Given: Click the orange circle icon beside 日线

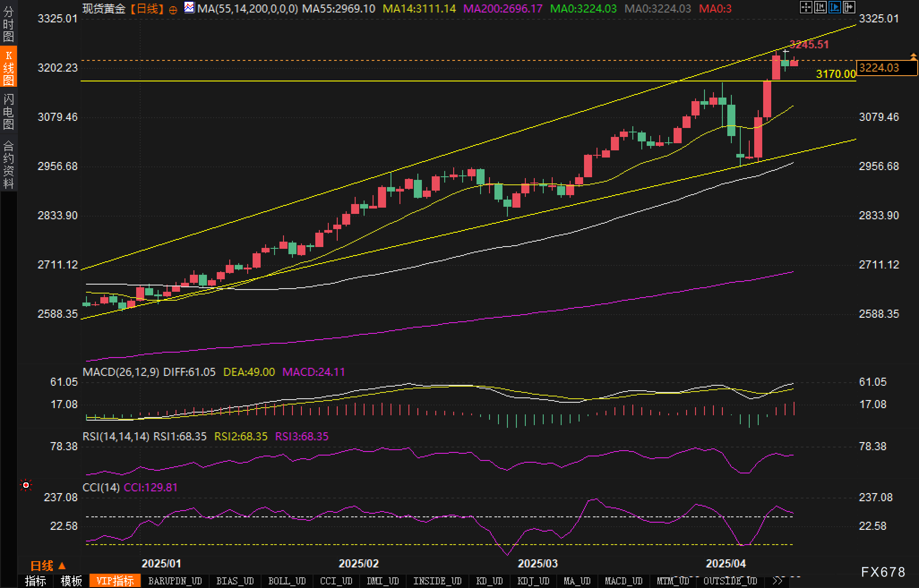Looking at the screenshot, I should 173,10.
